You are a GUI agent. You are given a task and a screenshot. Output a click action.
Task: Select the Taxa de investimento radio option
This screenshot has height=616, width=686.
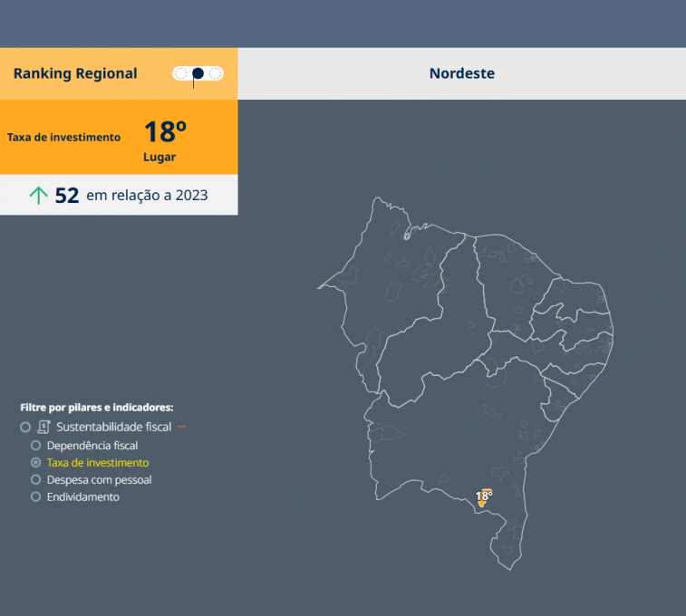click(x=36, y=463)
